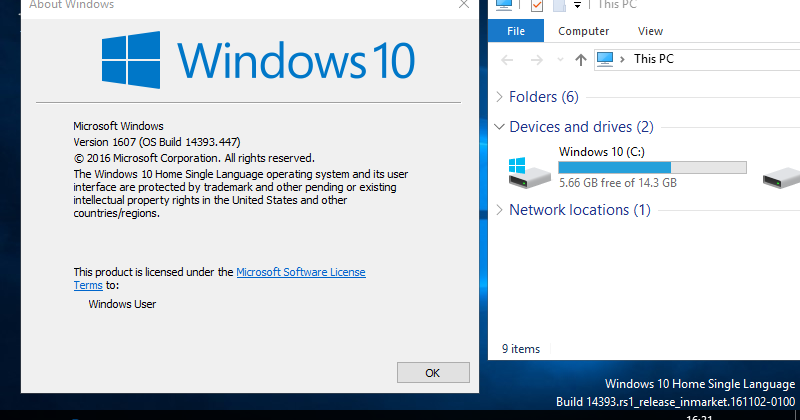Go up one folder level
Image resolution: width=800 pixels, height=420 pixels.
pyautogui.click(x=581, y=60)
